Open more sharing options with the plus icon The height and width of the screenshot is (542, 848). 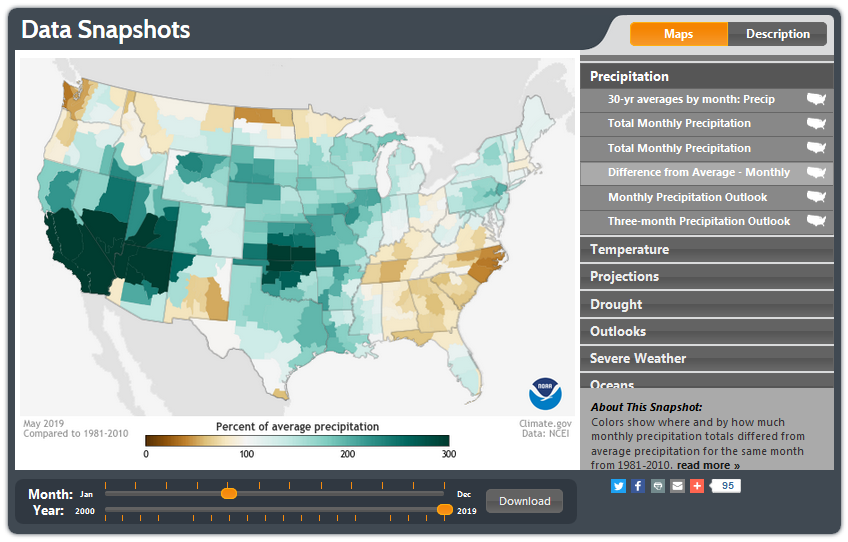pos(697,486)
